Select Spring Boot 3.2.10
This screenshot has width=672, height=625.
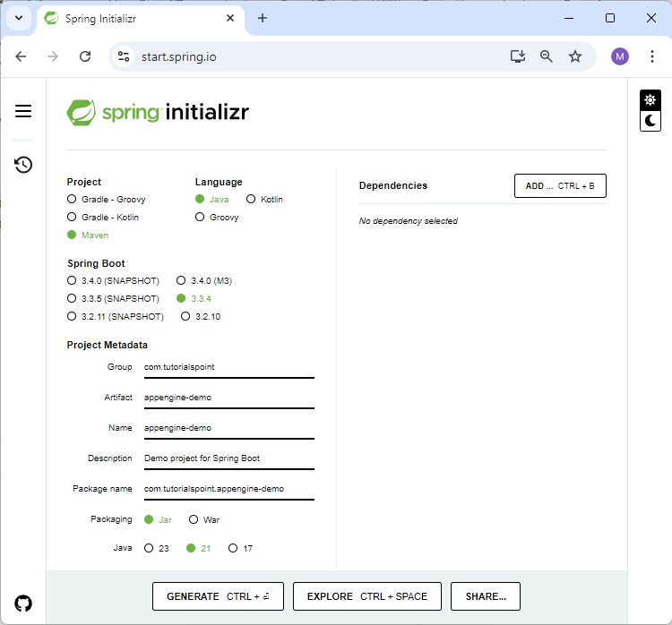click(x=201, y=317)
